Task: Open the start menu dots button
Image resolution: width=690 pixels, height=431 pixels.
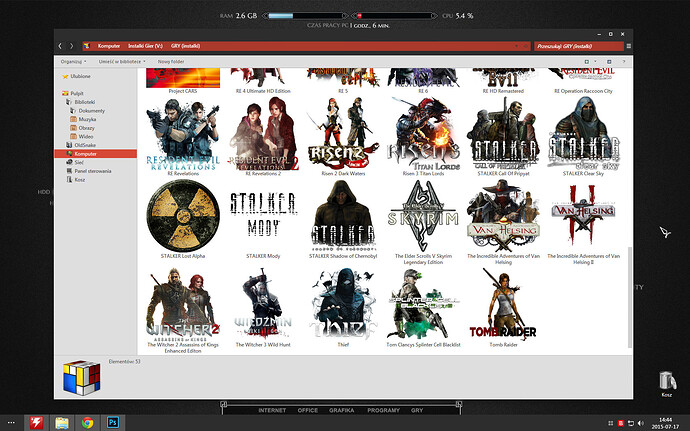Action: point(11,423)
